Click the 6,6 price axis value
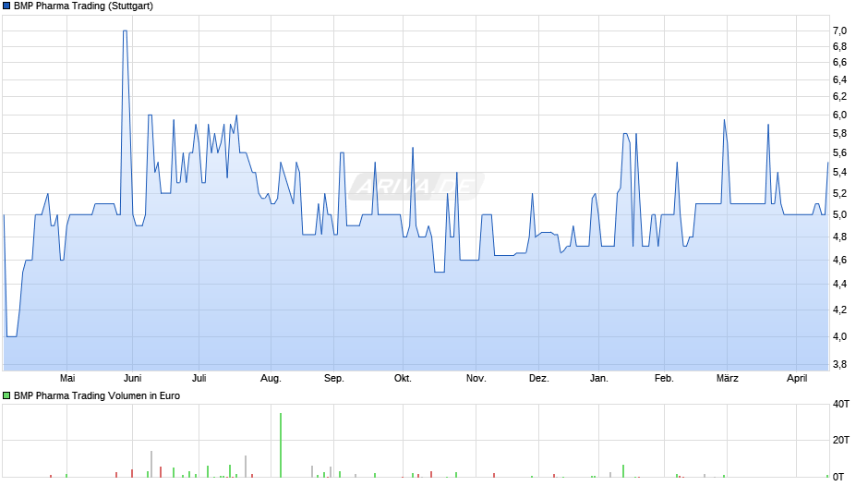The height and width of the screenshot is (486, 868). click(x=839, y=63)
